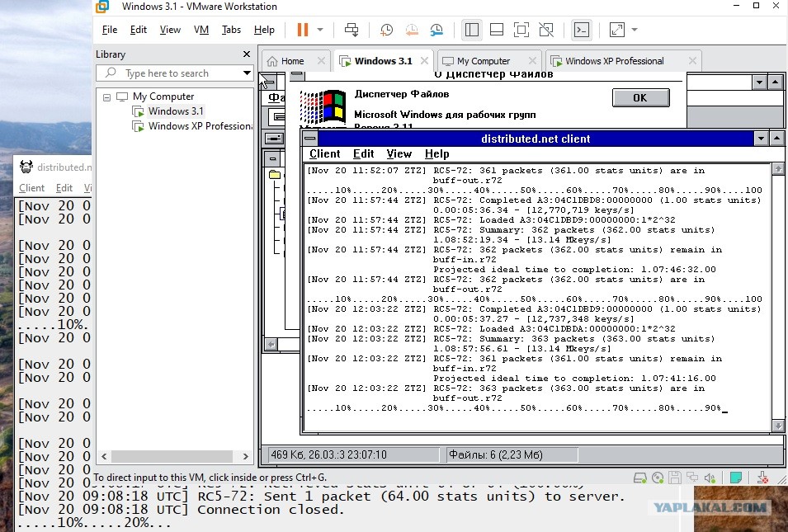Click OK in the Диспетчер Файлов dialog
Image resolution: width=788 pixels, height=532 pixels.
[x=640, y=97]
